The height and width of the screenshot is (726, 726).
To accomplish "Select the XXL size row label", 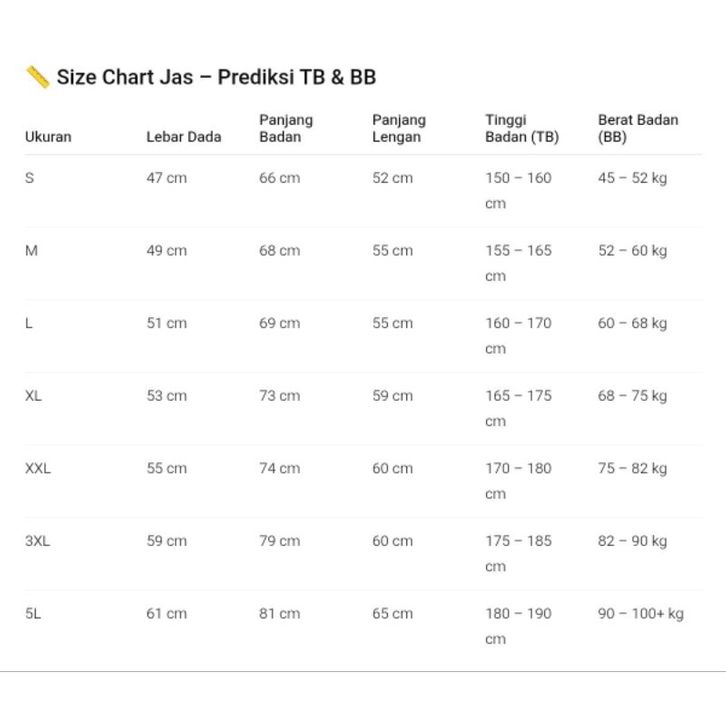I will click(38, 468).
